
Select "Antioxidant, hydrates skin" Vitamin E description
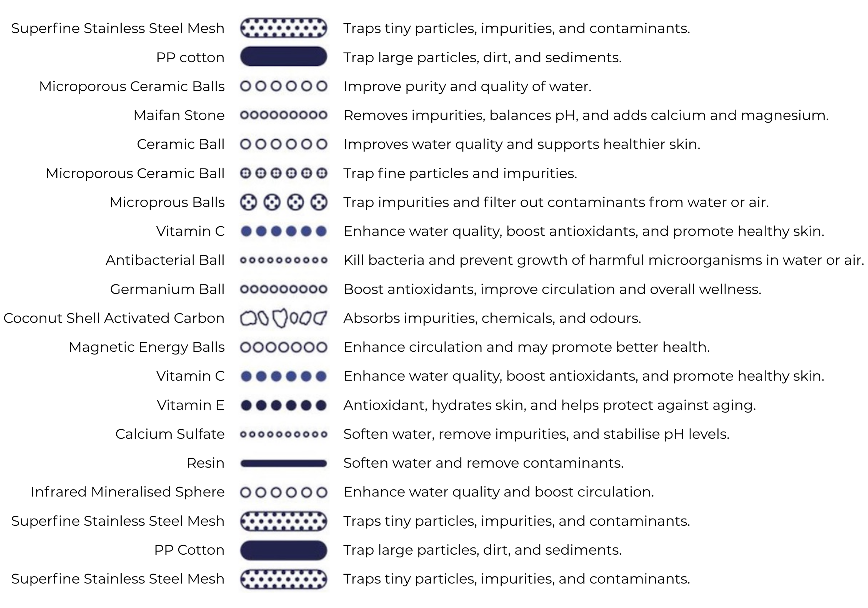coord(549,405)
